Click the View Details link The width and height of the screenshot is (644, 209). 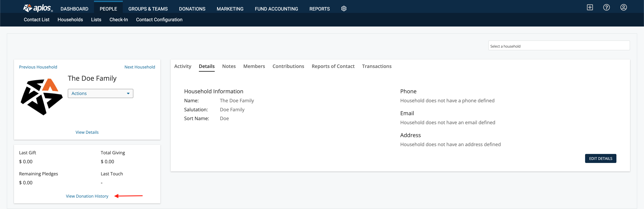click(x=87, y=132)
